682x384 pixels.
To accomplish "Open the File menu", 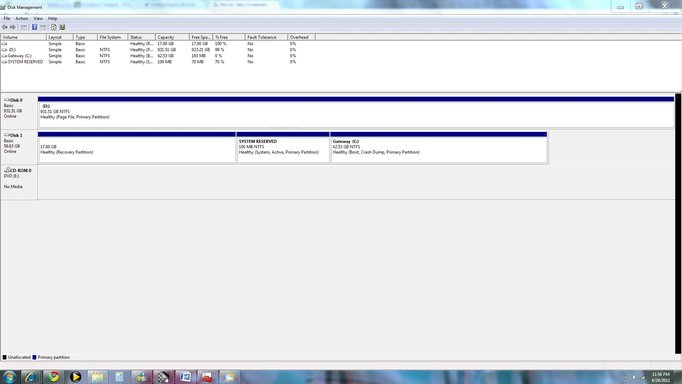I will 7,18.
